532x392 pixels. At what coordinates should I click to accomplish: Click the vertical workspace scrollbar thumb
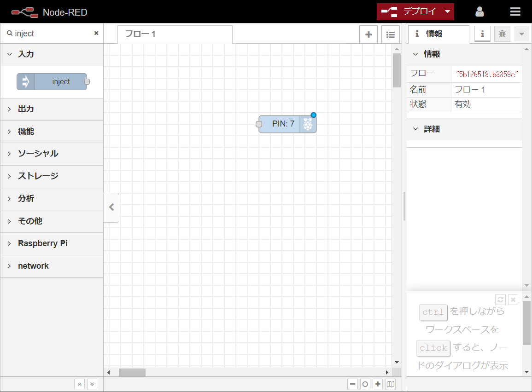(397, 70)
